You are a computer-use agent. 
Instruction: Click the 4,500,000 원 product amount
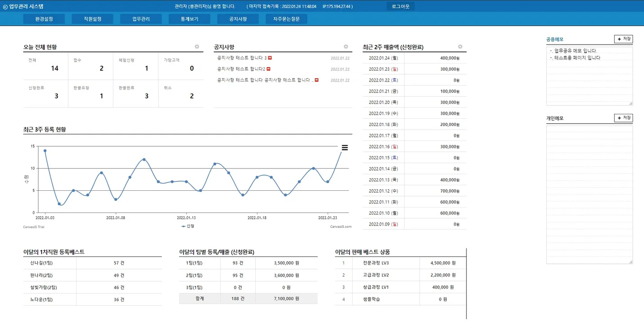pos(443,263)
